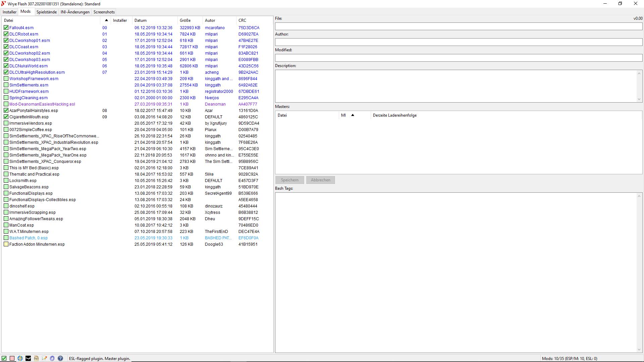
Task: Sort mod list by CRC column
Action: (x=242, y=20)
